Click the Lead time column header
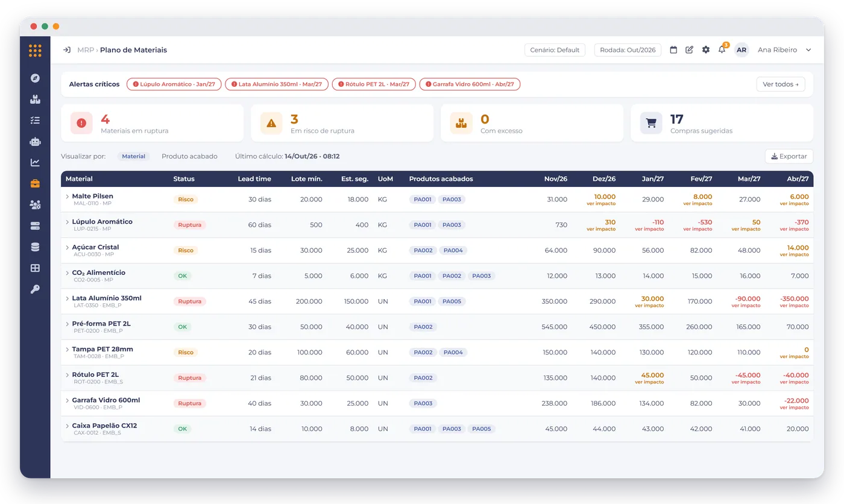The image size is (844, 504). [254, 179]
